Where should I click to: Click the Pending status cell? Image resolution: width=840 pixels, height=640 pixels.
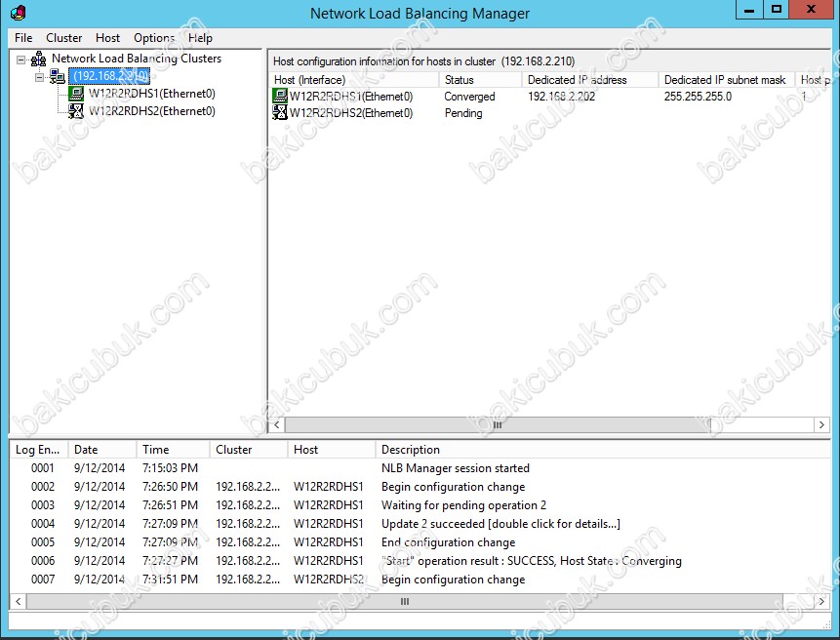[463, 113]
